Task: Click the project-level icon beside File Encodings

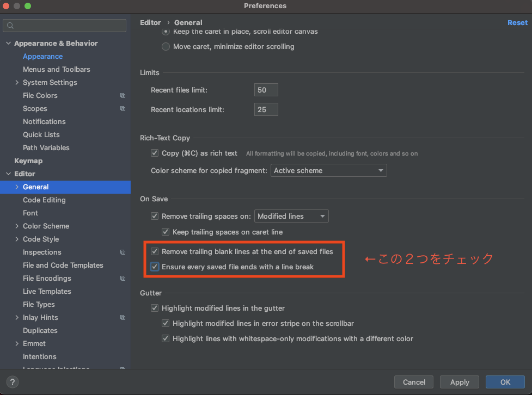Action: coord(123,279)
